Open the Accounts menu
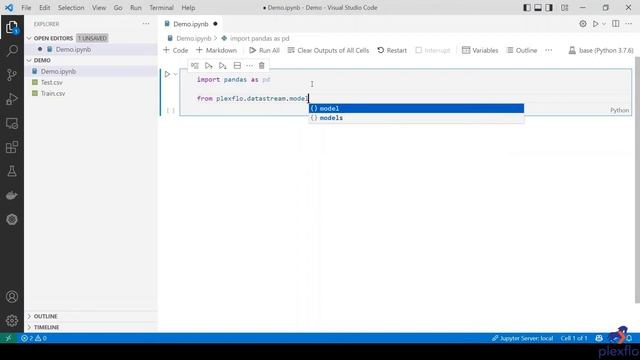 12,297
